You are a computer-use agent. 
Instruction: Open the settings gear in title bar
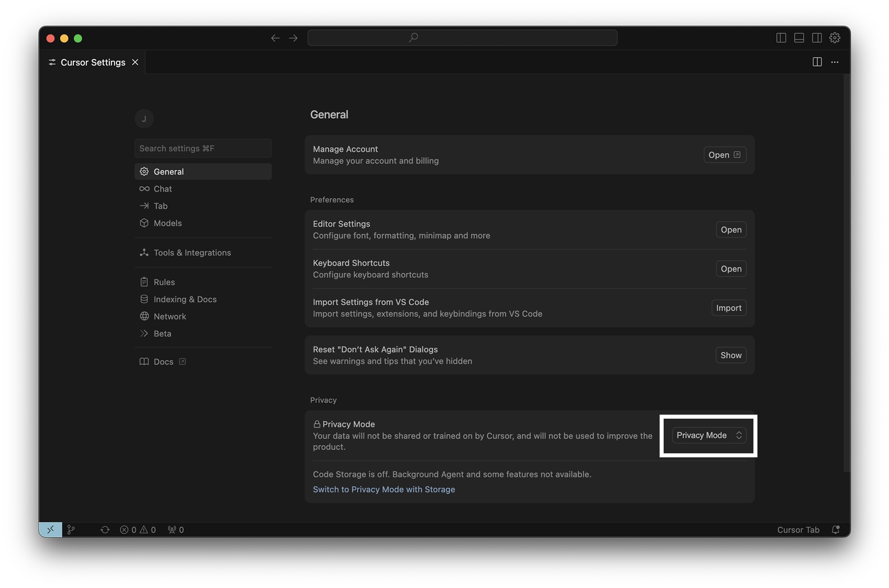tap(835, 38)
